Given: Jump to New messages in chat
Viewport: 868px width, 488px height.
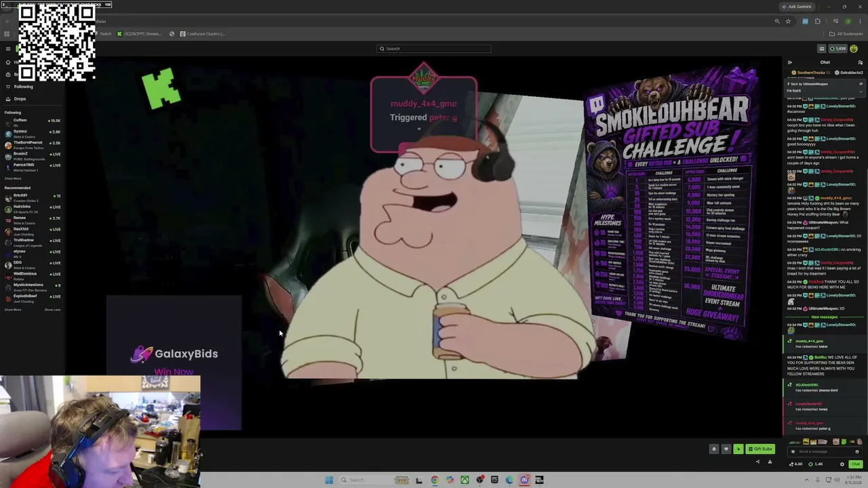Looking at the screenshot, I should (824, 317).
